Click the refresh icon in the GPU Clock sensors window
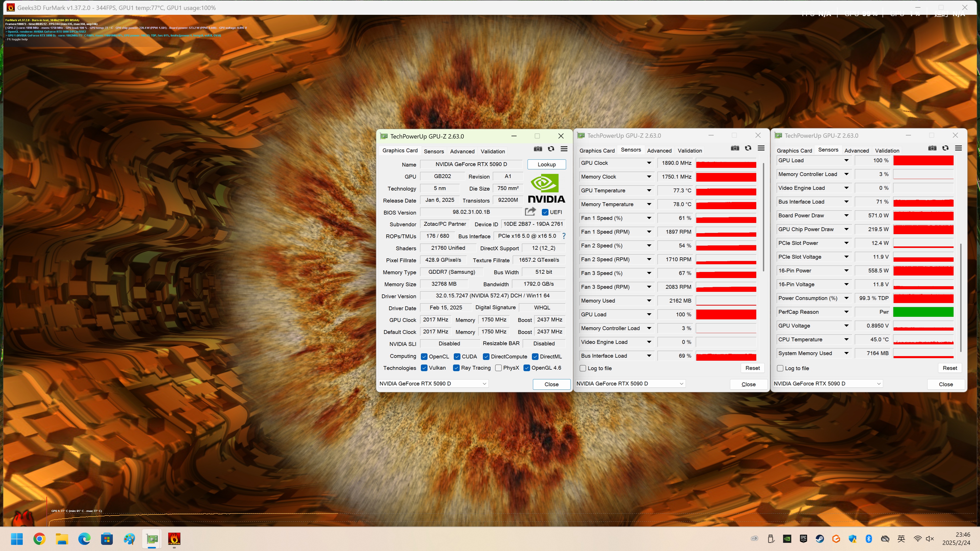Image resolution: width=980 pixels, height=551 pixels. coord(748,148)
